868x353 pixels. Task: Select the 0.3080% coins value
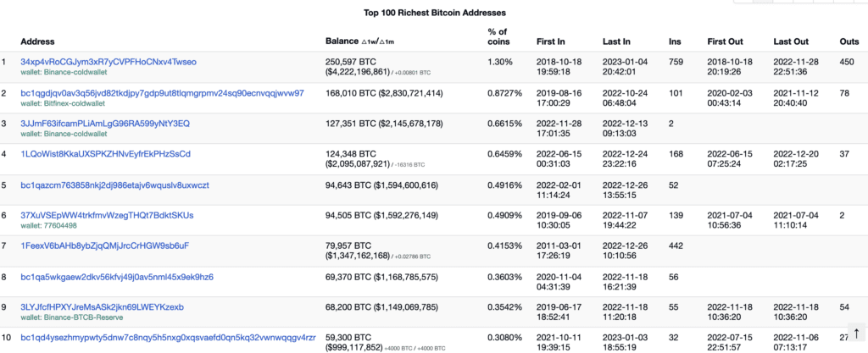point(504,338)
